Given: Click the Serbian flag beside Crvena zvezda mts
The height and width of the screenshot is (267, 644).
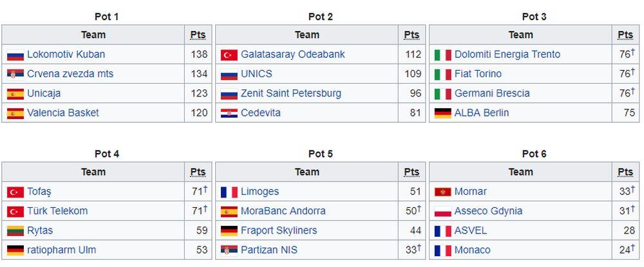Looking at the screenshot, I should [15, 74].
